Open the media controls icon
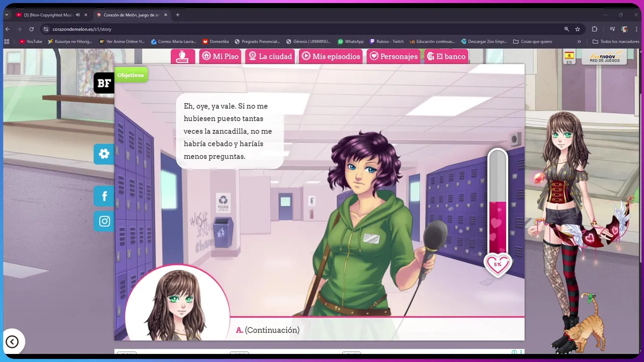This screenshot has width=644, height=362. click(612, 29)
